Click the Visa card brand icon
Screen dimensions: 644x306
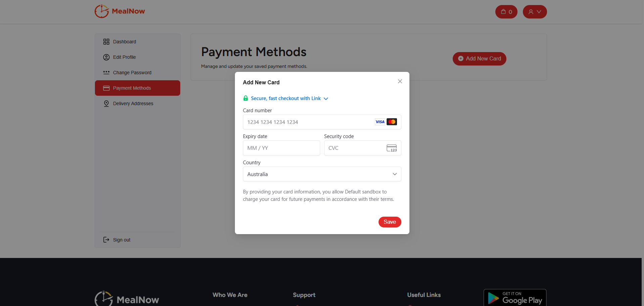[380, 122]
